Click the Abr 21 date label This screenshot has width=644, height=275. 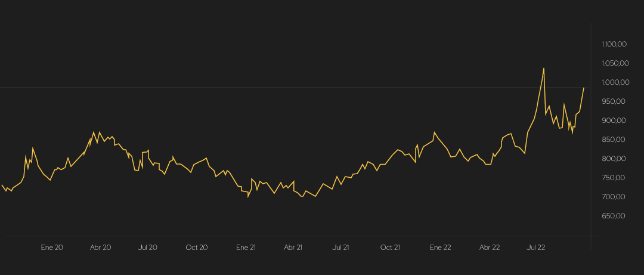293,248
